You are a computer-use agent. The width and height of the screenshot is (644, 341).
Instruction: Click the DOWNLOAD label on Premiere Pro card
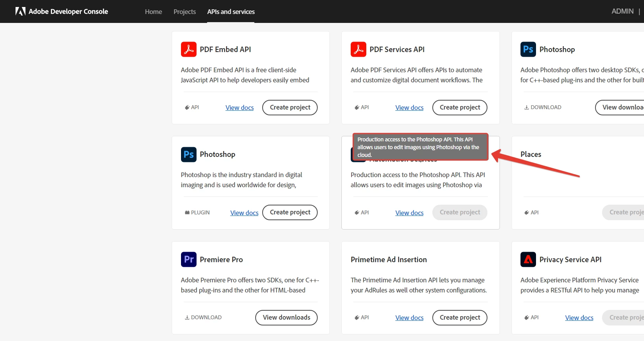click(206, 317)
